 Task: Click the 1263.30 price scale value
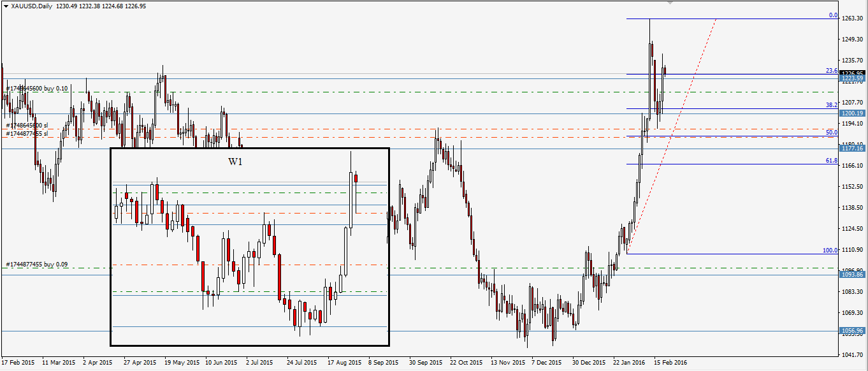853,18
